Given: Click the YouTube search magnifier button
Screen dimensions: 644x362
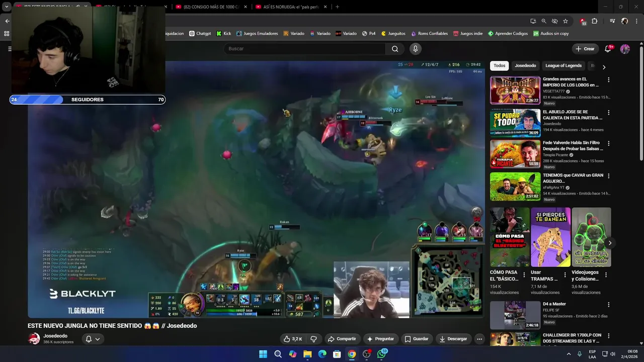Looking at the screenshot, I should [395, 49].
